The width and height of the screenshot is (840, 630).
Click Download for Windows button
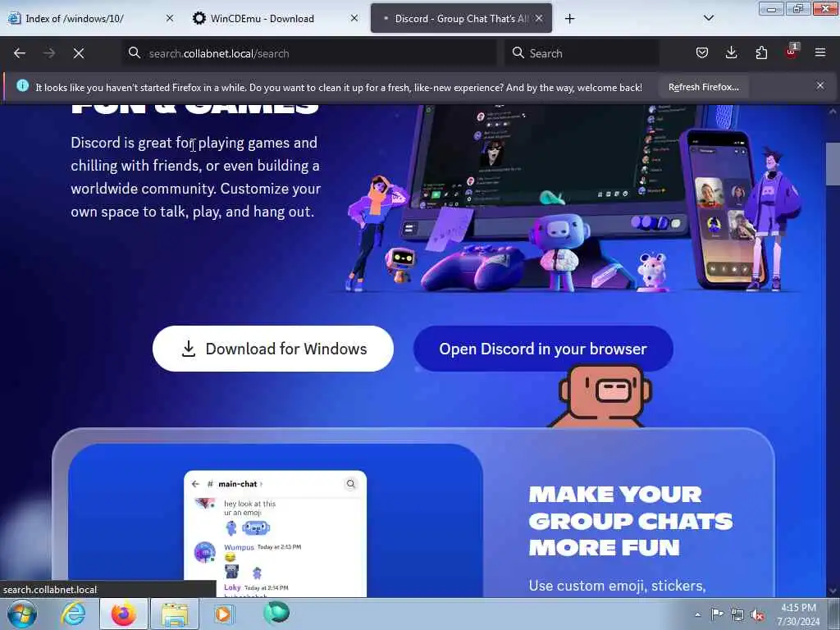tap(273, 349)
